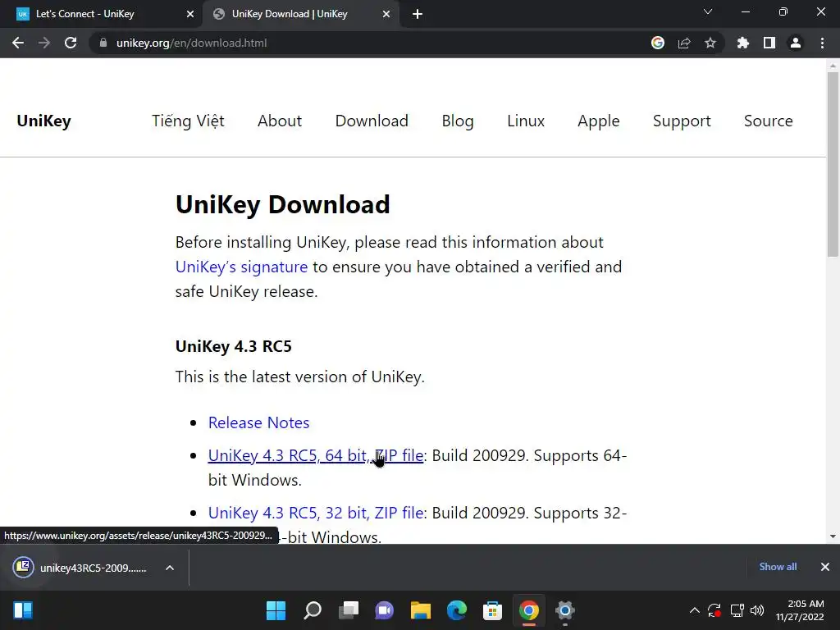This screenshot has height=630, width=840.
Task: Expand options for the downloaded file
Action: click(169, 568)
